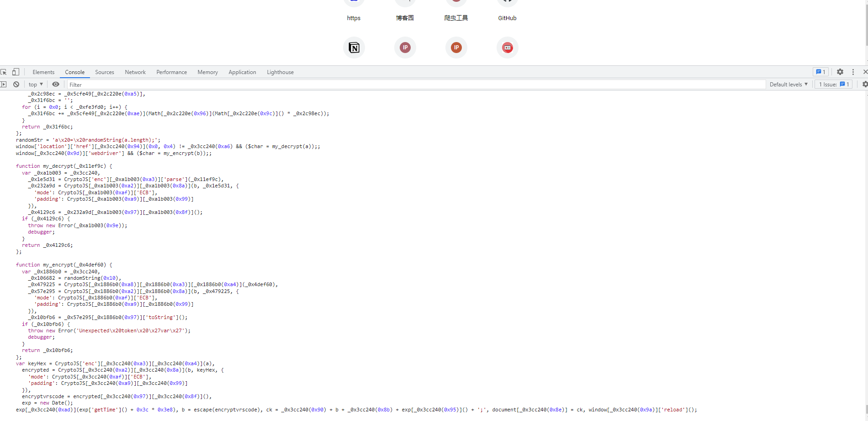The image size is (868, 421).
Task: Open the Lighthouse tab
Action: tap(281, 72)
